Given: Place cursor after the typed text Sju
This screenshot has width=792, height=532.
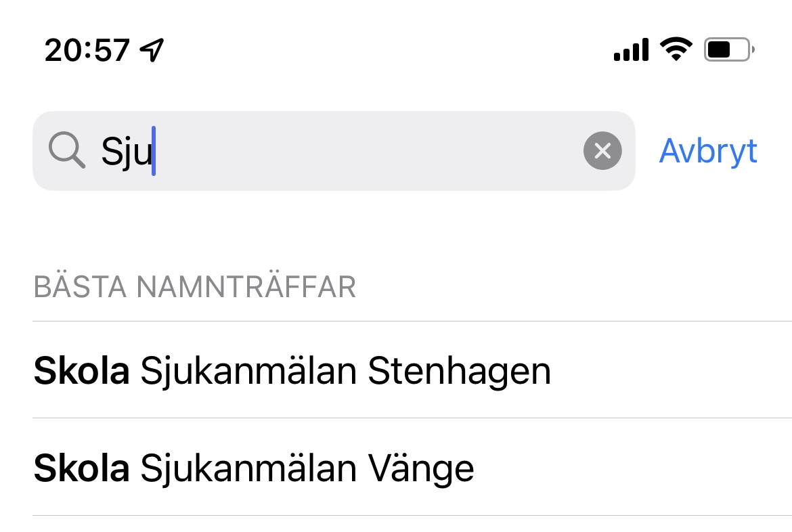Looking at the screenshot, I should click(x=154, y=150).
